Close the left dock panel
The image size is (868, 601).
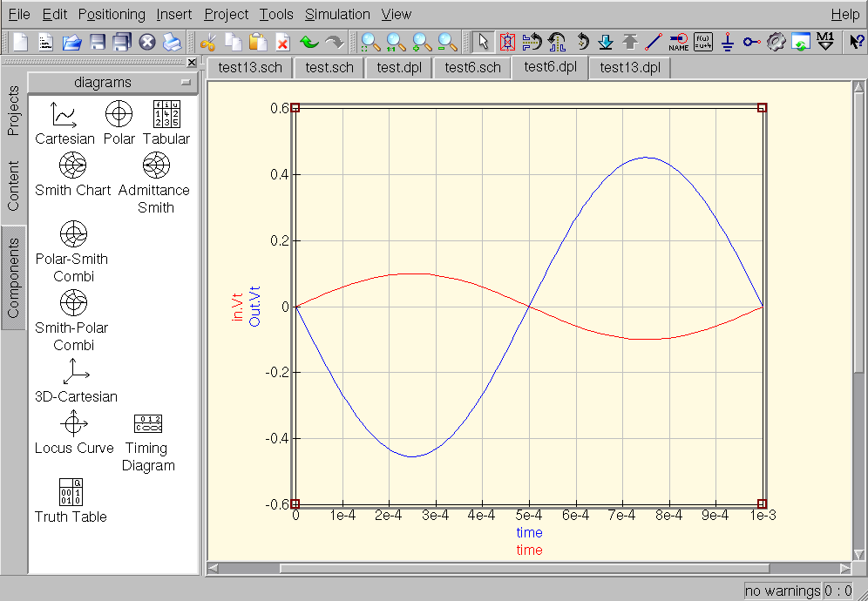[x=192, y=63]
